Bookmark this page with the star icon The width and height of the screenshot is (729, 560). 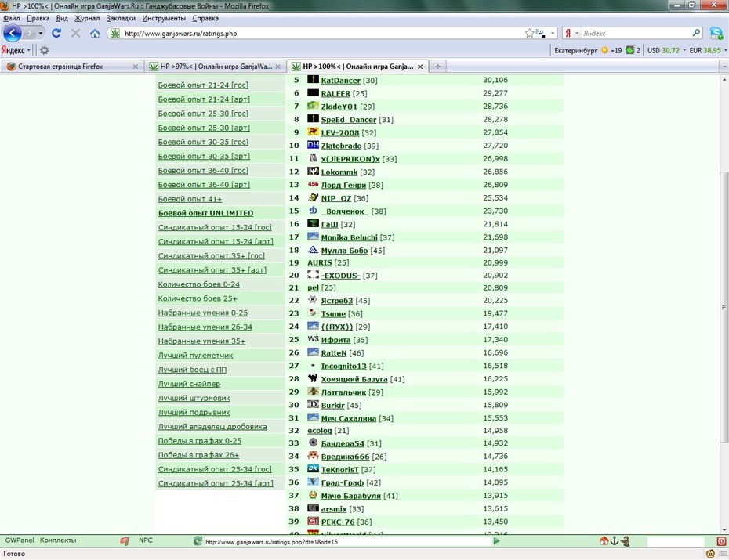tap(529, 33)
